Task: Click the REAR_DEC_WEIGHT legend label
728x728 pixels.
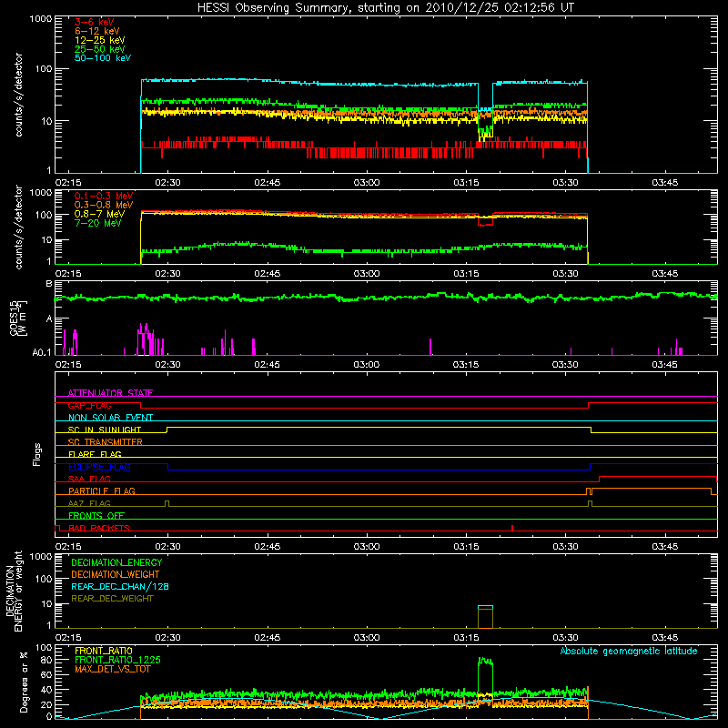Action: (112, 599)
